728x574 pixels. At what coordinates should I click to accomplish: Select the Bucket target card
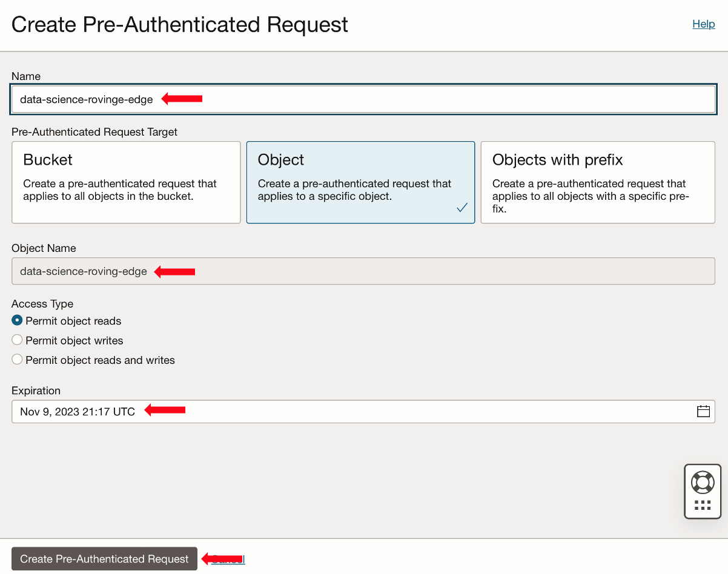[x=125, y=182]
